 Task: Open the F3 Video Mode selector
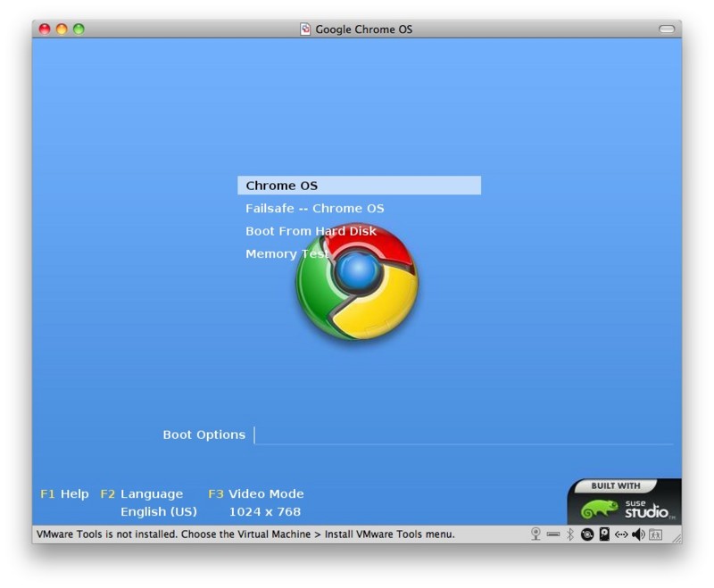[256, 493]
